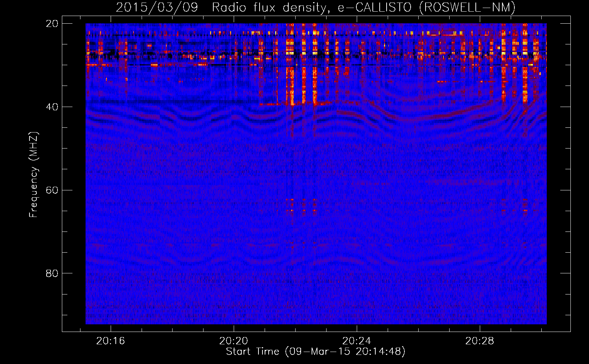Click the 'Frequency (MHZ)' axis label

(33, 174)
